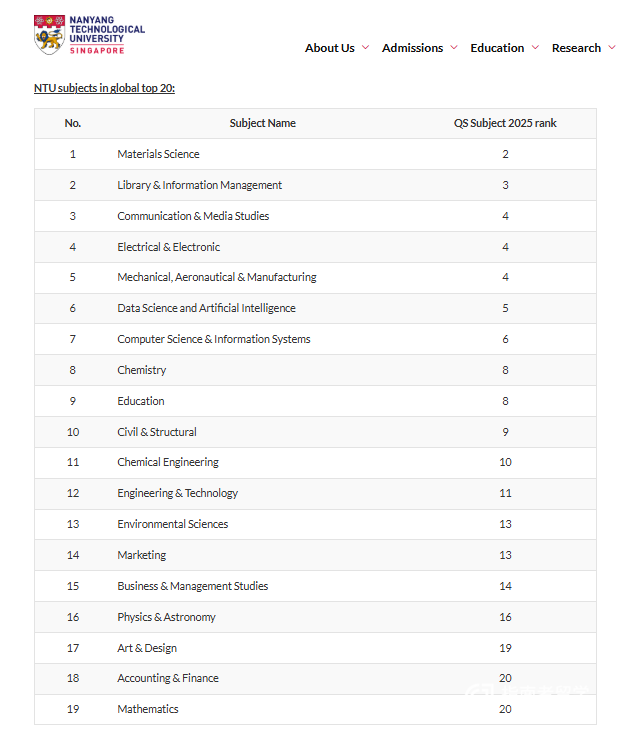Expand the About Us chevron
Image resolution: width=617 pixels, height=736 pixels.
point(365,47)
